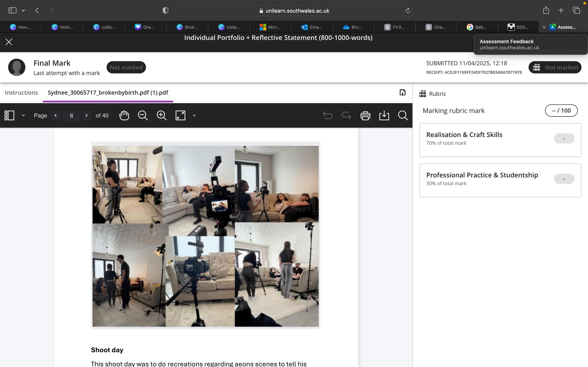Click the page number input field

point(71,116)
